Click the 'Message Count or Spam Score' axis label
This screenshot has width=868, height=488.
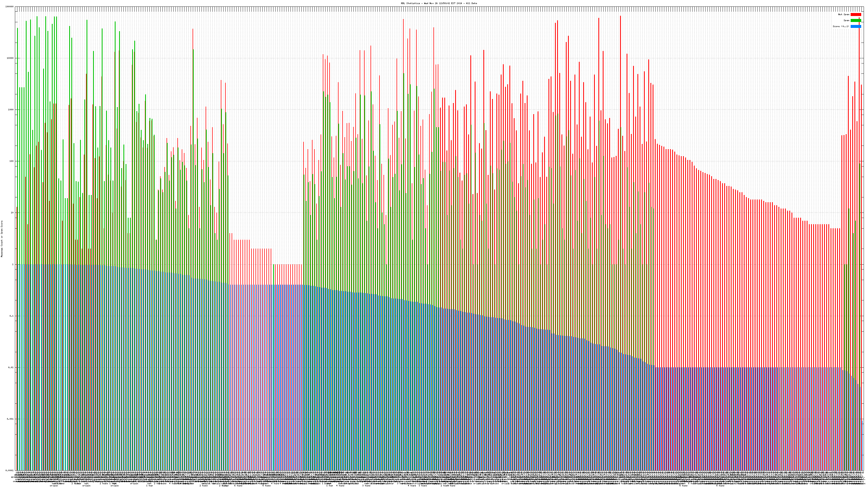pyautogui.click(x=2, y=239)
